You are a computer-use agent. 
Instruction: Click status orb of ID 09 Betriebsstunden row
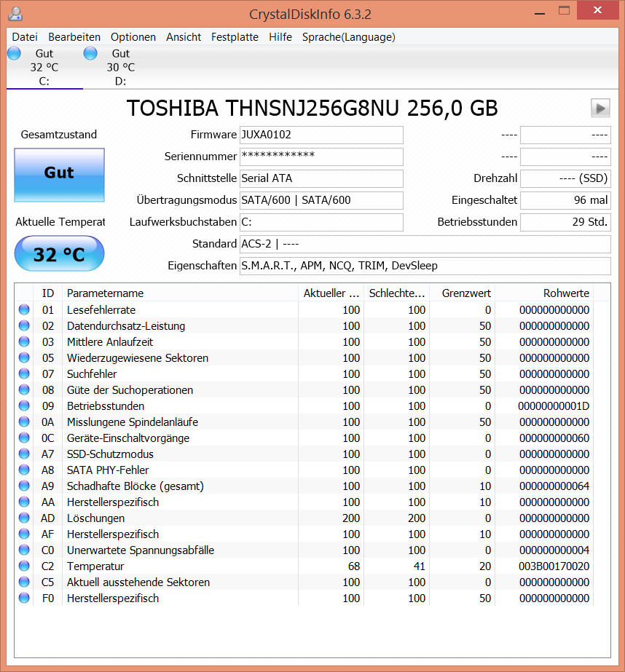(24, 406)
